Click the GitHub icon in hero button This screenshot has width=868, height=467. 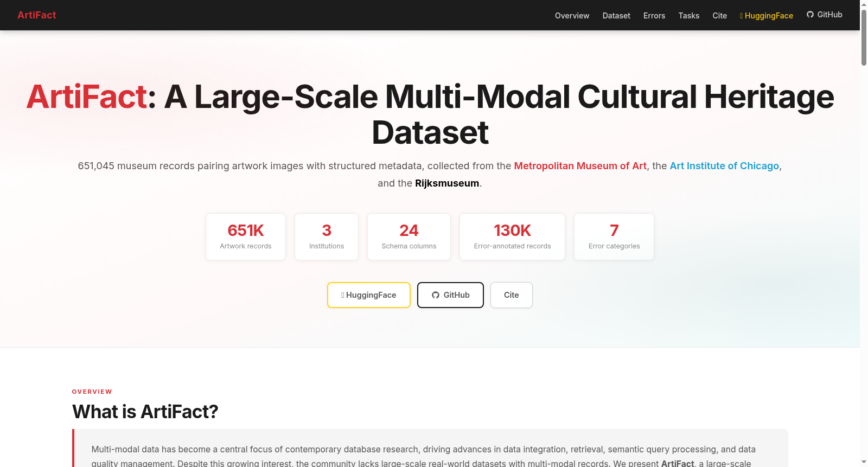tap(435, 295)
